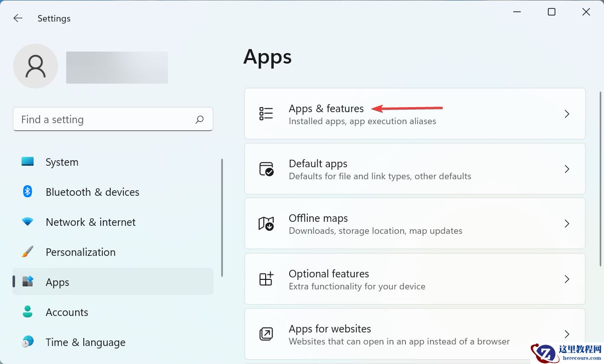Click the main panel vertical scrollbar
Image resolution: width=604 pixels, height=364 pixels.
click(600, 179)
